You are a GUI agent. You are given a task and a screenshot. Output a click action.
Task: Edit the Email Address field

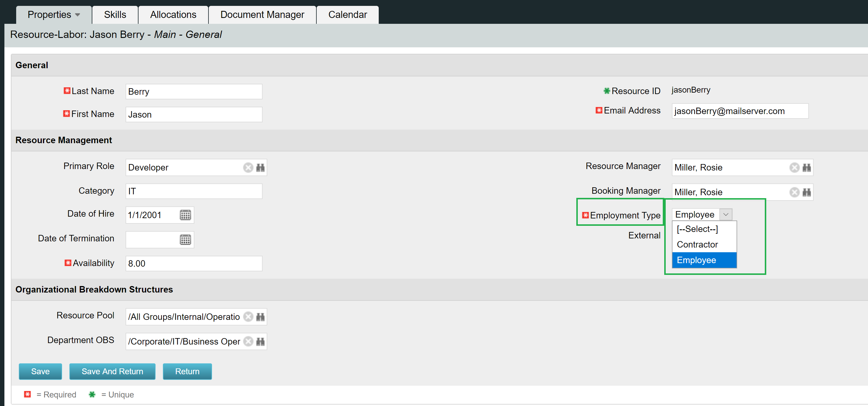[740, 111]
